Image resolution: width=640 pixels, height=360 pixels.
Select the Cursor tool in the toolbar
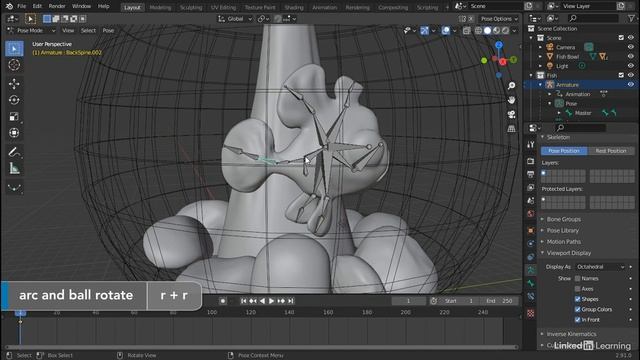14,65
